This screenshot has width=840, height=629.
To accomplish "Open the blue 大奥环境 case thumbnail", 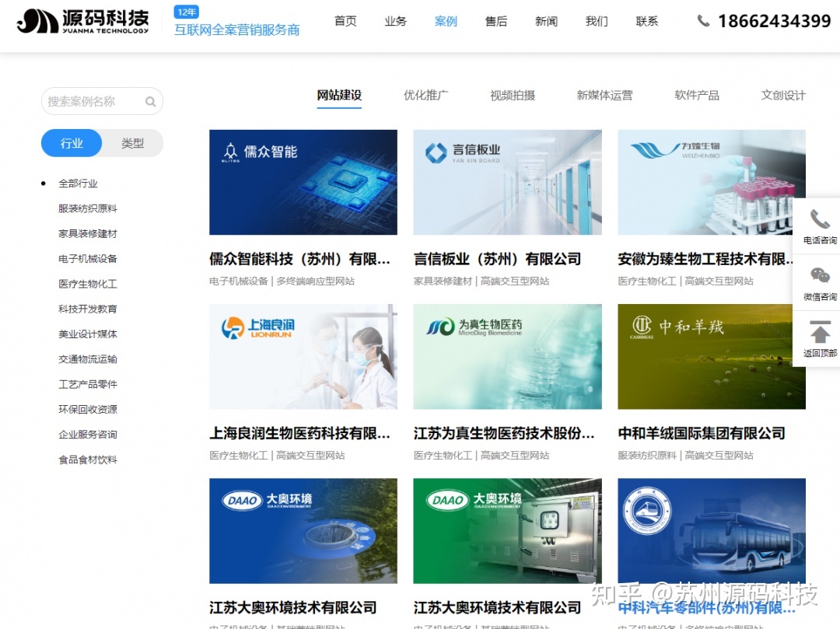I will [x=303, y=531].
